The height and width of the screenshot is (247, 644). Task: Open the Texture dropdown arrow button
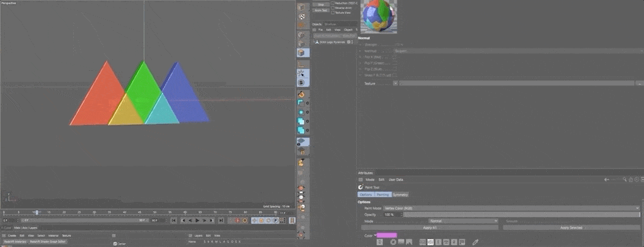click(x=396, y=83)
